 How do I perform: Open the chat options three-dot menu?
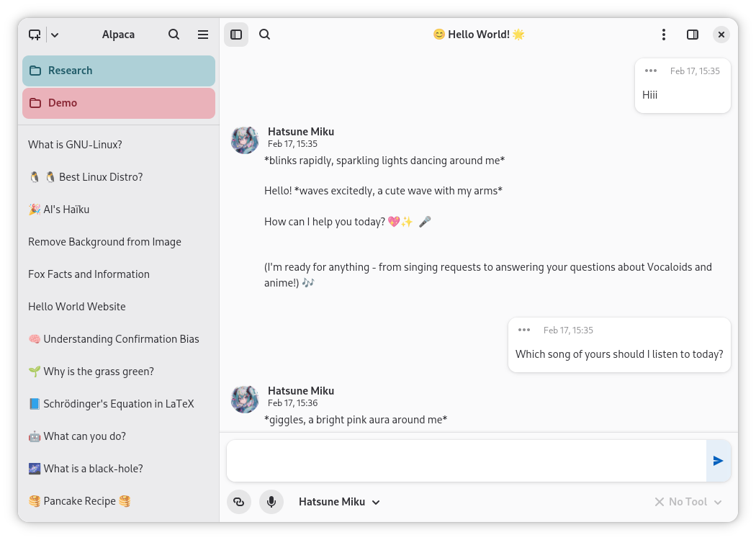pos(664,35)
